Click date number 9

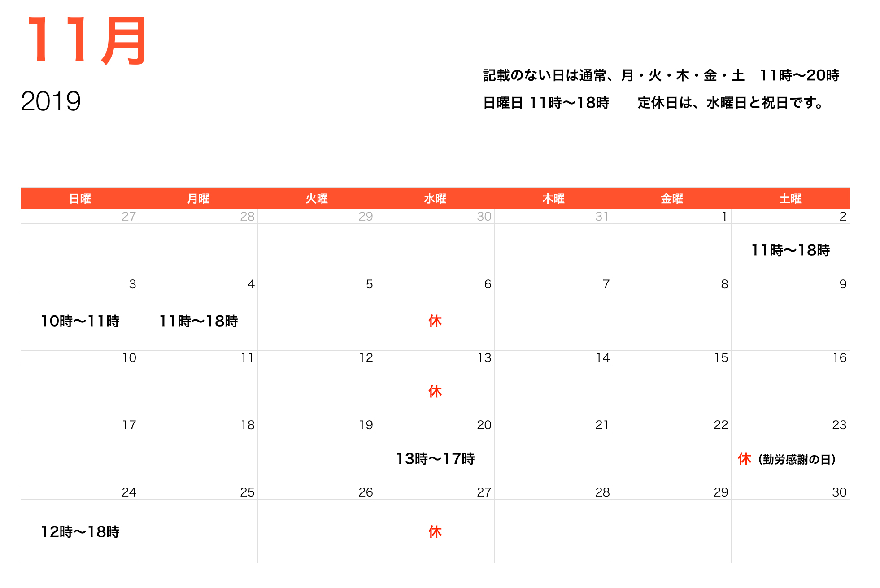(843, 284)
